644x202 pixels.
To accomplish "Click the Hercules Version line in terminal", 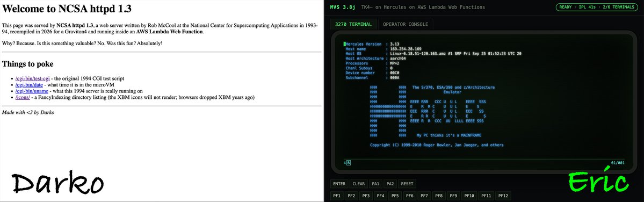I will pos(373,44).
